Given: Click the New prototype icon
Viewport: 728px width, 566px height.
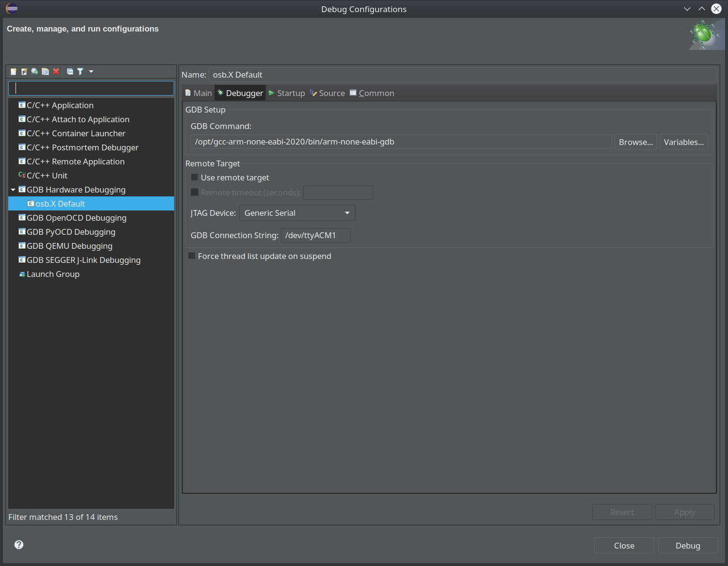Looking at the screenshot, I should (x=24, y=71).
